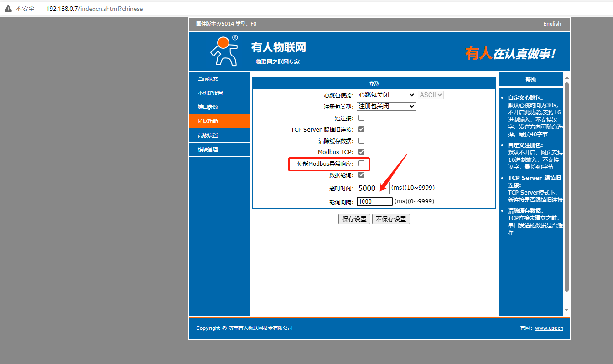Open the 心跳包使能 dropdown
The height and width of the screenshot is (364, 613).
386,95
